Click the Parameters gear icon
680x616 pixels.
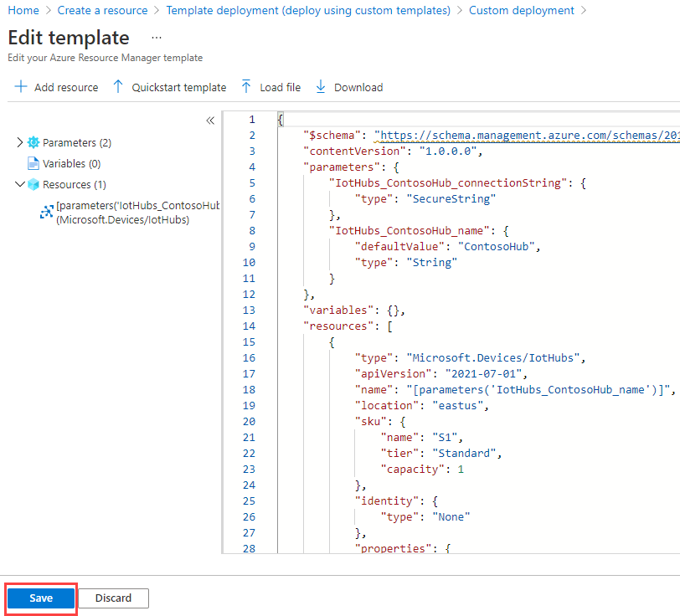tap(32, 142)
